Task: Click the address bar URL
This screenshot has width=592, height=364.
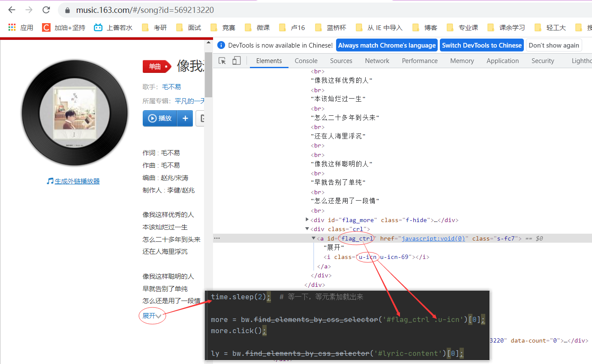Action: tap(145, 10)
